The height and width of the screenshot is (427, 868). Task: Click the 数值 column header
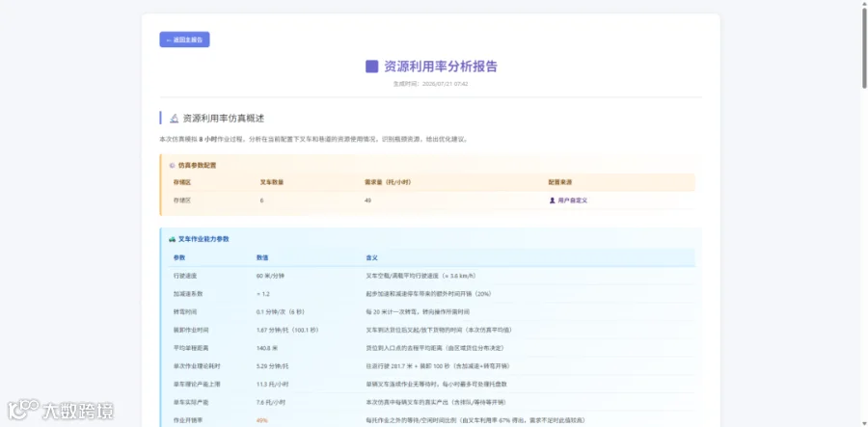[262, 258]
